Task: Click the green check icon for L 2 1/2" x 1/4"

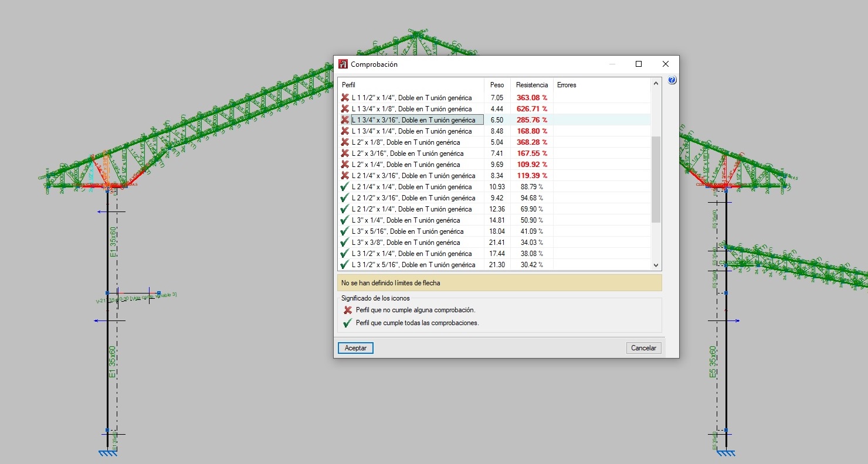Action: (x=345, y=209)
